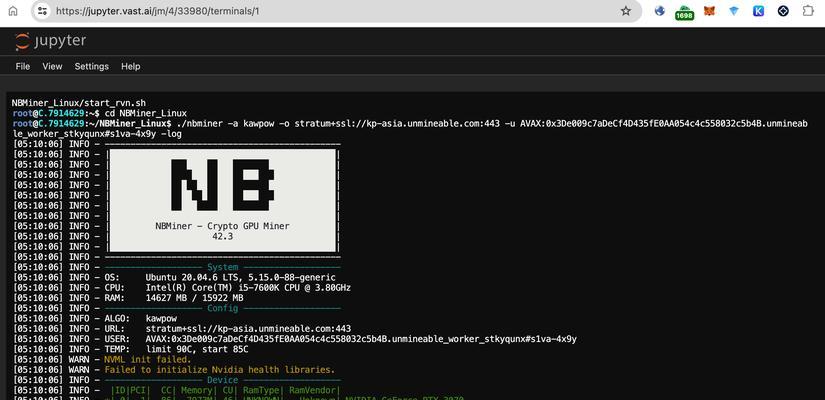
Task: Click the RAM line '14627 MB / 15922 MB'
Action: click(x=128, y=298)
